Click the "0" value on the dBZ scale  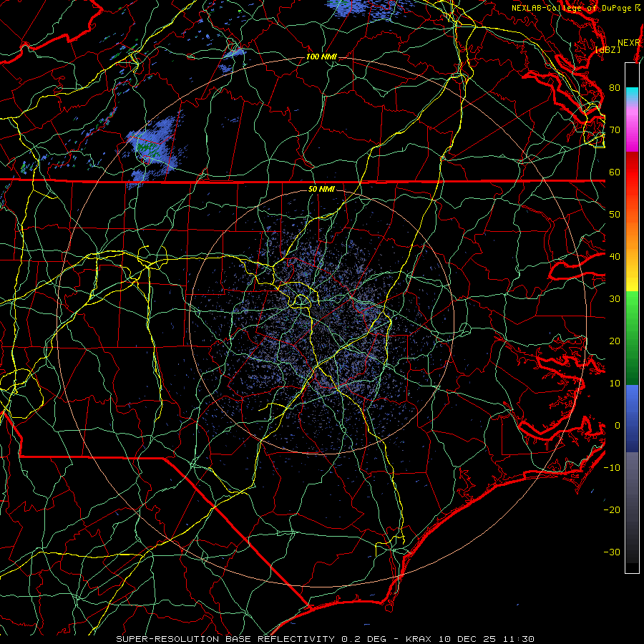[x=618, y=426]
